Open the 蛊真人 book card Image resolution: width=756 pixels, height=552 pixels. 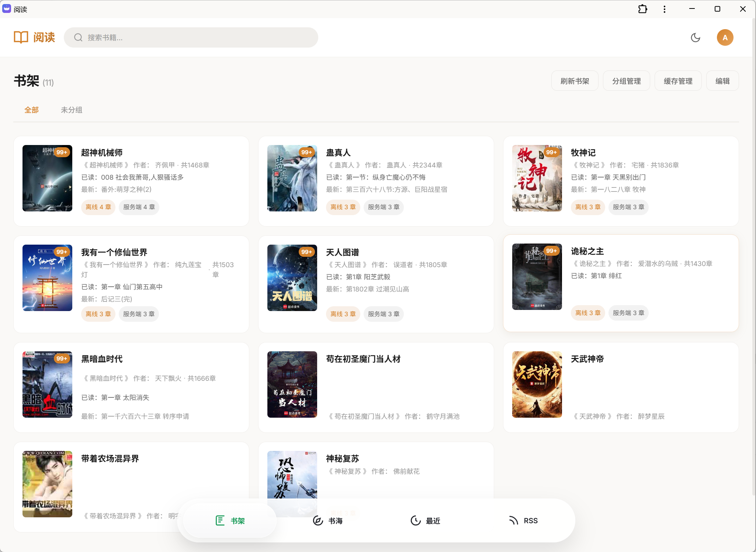click(x=375, y=181)
